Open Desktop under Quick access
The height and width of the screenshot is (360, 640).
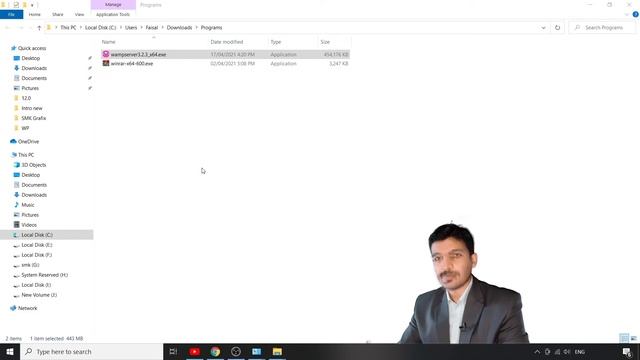click(x=31, y=58)
